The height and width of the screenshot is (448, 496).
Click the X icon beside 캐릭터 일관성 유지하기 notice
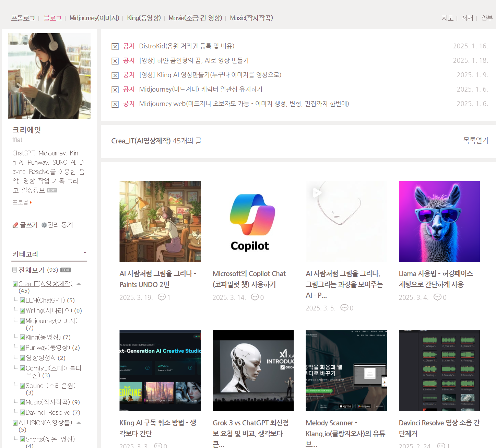115,90
